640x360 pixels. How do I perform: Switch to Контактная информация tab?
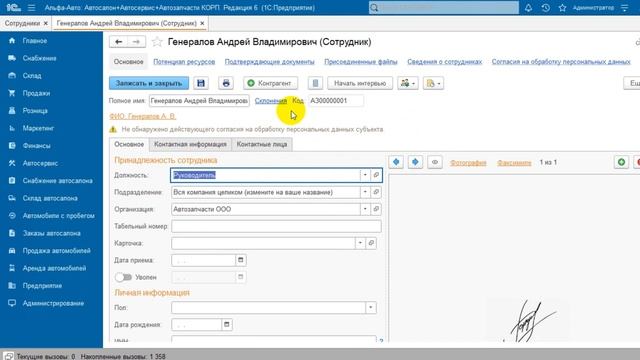(x=190, y=144)
